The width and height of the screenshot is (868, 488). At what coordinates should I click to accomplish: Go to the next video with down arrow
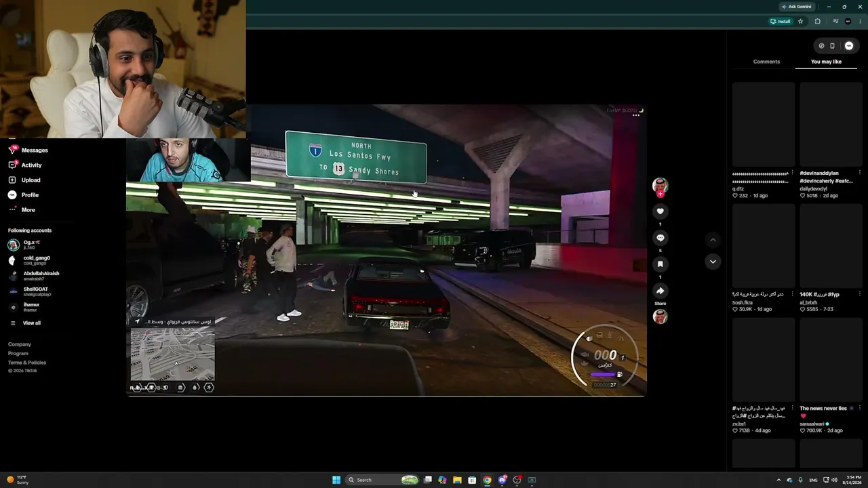[x=713, y=262]
